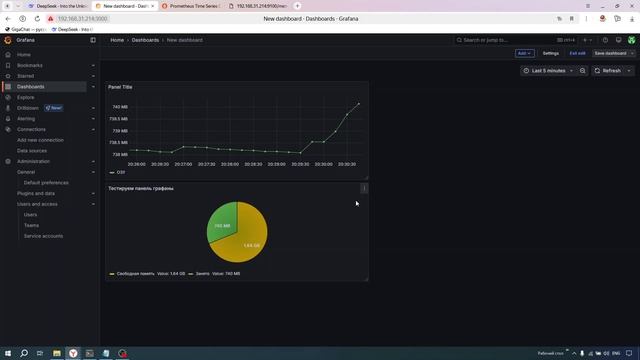The height and width of the screenshot is (360, 640).
Task: Click the Dashboards breadcrumb link
Action: 145,40
